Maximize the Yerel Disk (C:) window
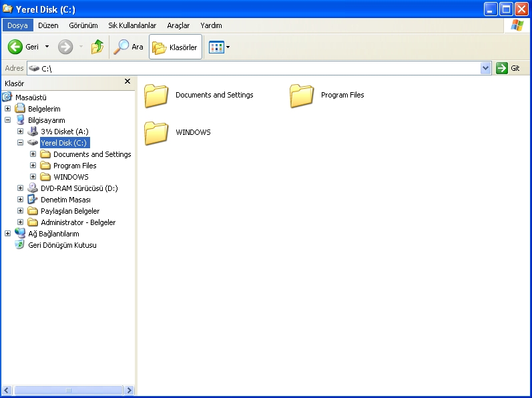532x398 pixels. click(x=506, y=9)
